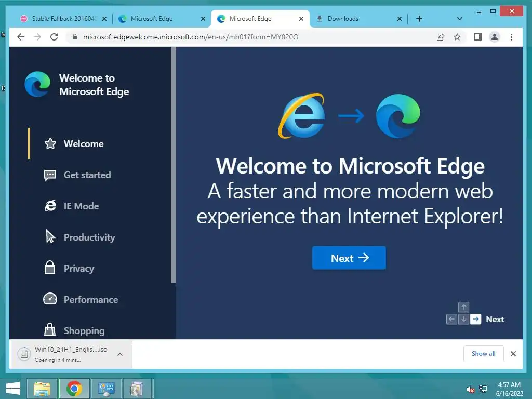Click the left arrow key icon
Image resolution: width=532 pixels, height=399 pixels.
(451, 319)
